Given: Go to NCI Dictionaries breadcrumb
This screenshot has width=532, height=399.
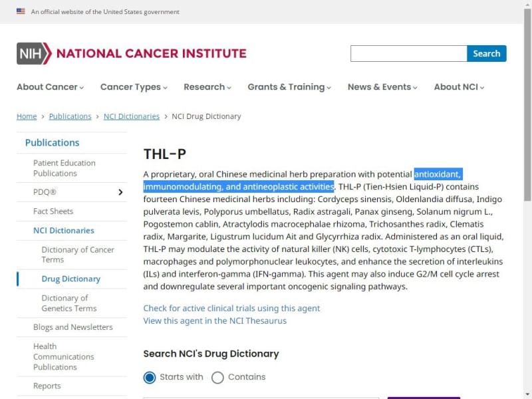Looking at the screenshot, I should pos(132,116).
